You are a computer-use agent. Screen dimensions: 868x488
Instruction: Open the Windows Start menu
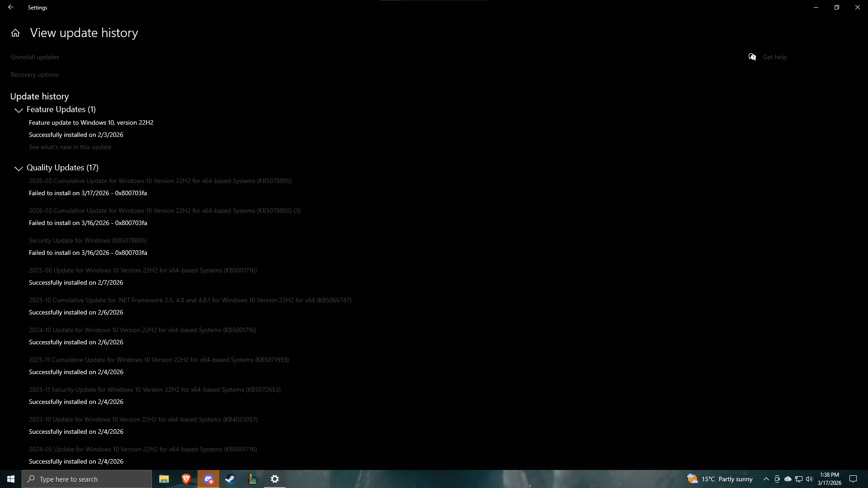pyautogui.click(x=11, y=479)
